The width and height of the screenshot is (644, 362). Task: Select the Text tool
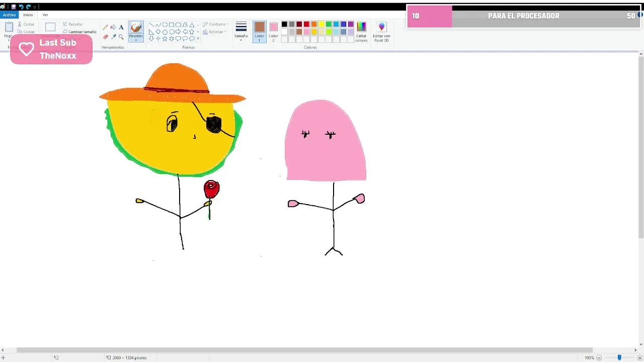coord(121,27)
